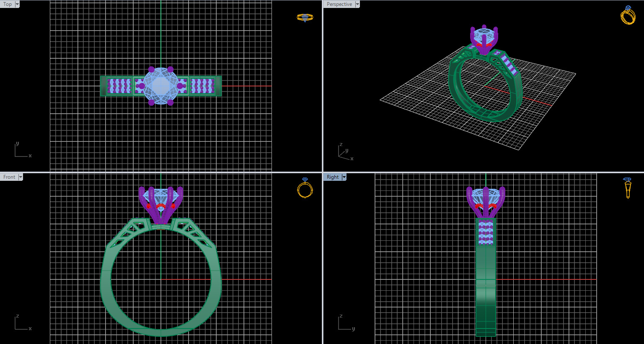Viewport: 644px width, 344px height.
Task: Select the gemstone in Perspective viewport
Action: coord(484,34)
